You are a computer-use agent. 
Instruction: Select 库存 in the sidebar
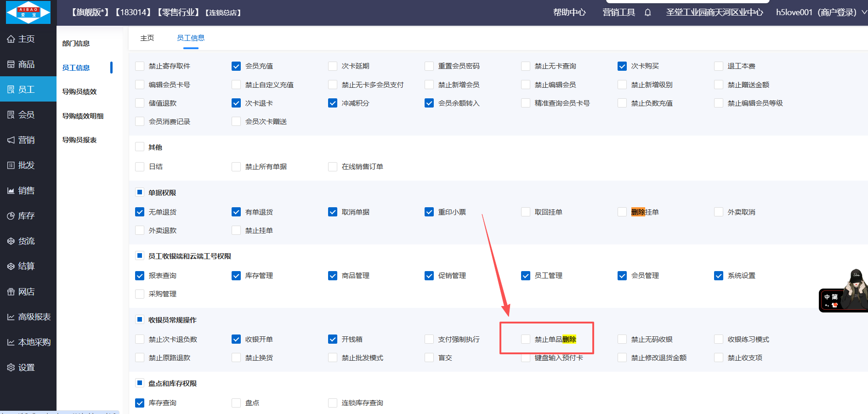click(x=27, y=216)
